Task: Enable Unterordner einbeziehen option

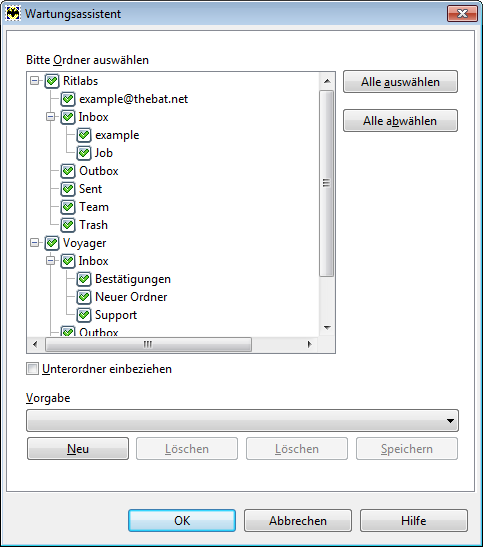Action: (32, 369)
